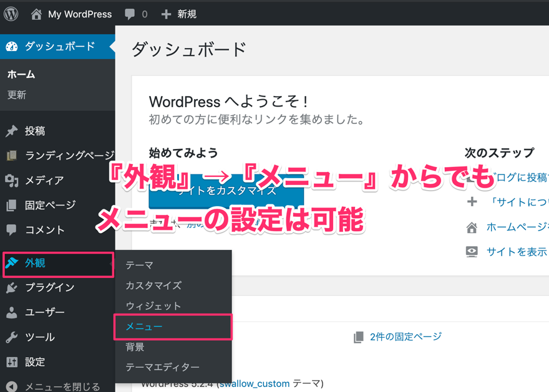The width and height of the screenshot is (549, 392).
Task: Select 更新 under ダッシュボード
Action: click(17, 95)
